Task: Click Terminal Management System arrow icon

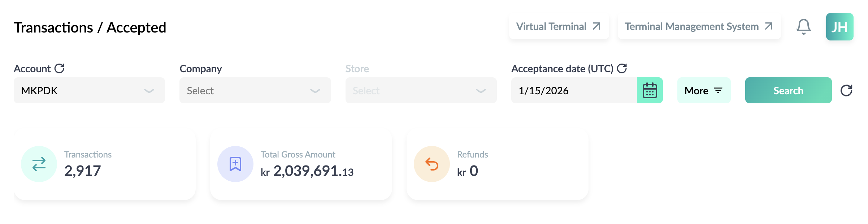Action: (x=769, y=26)
